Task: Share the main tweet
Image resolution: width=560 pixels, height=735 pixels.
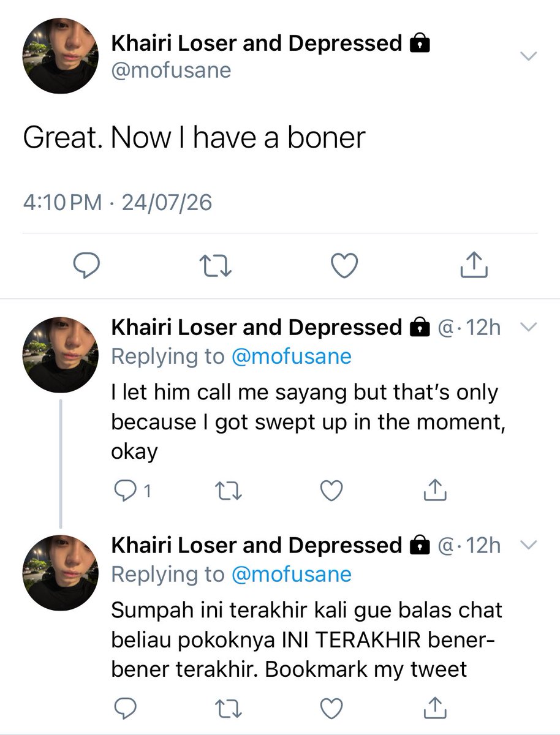Action: point(474,264)
